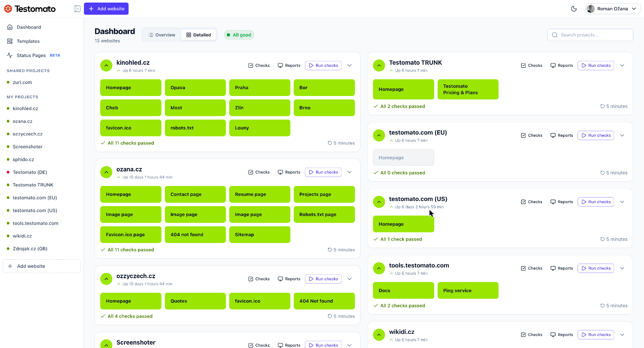The image size is (644, 348).
Task: Run checks for ozana.cz
Action: pos(323,172)
